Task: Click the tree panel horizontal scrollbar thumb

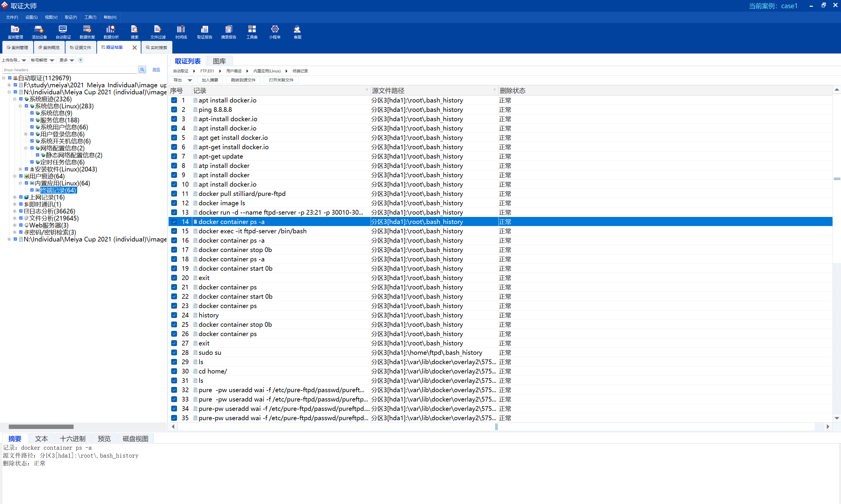Action: point(41,427)
